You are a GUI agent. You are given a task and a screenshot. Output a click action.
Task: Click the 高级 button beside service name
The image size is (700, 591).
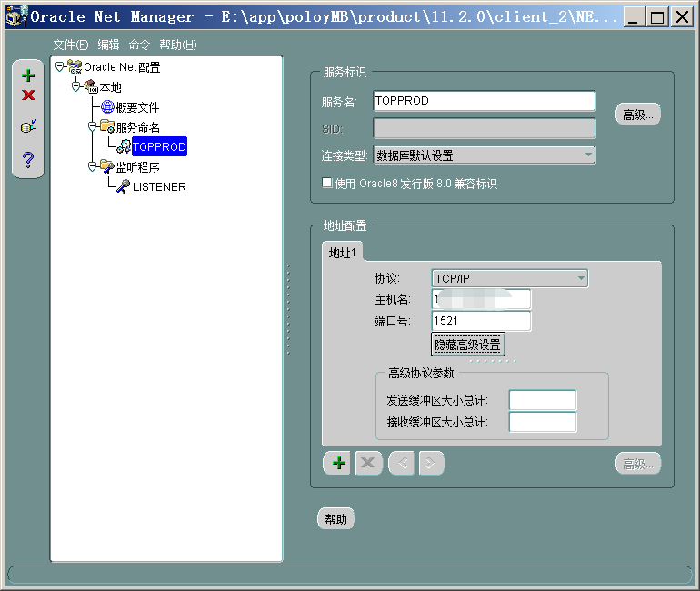[x=638, y=115]
